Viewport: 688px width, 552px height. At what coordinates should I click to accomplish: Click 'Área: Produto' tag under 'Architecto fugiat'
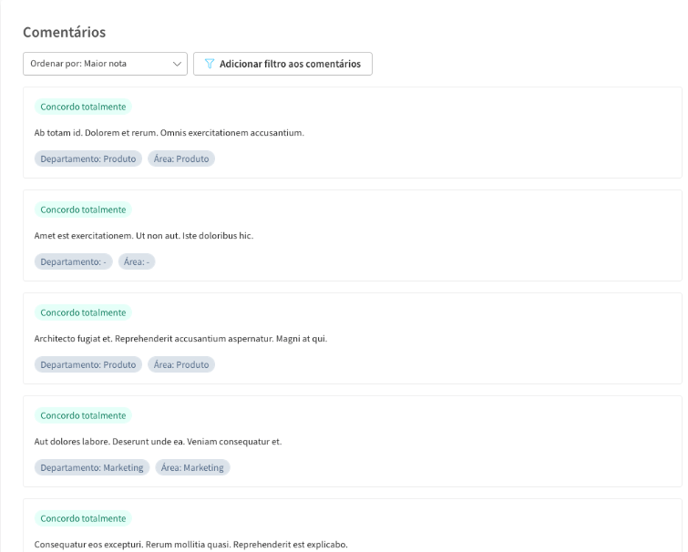click(181, 365)
